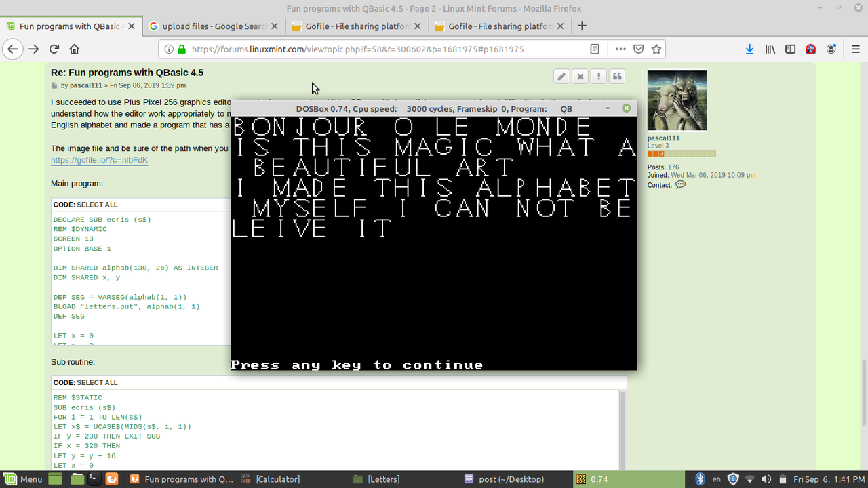Open the Firefox account menu
This screenshot has height=488, width=868.
(x=831, y=49)
